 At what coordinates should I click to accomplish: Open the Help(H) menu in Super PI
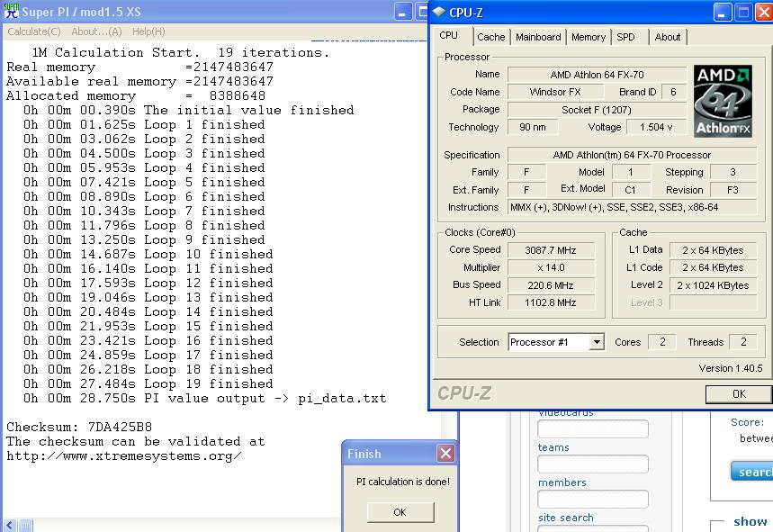(x=148, y=32)
